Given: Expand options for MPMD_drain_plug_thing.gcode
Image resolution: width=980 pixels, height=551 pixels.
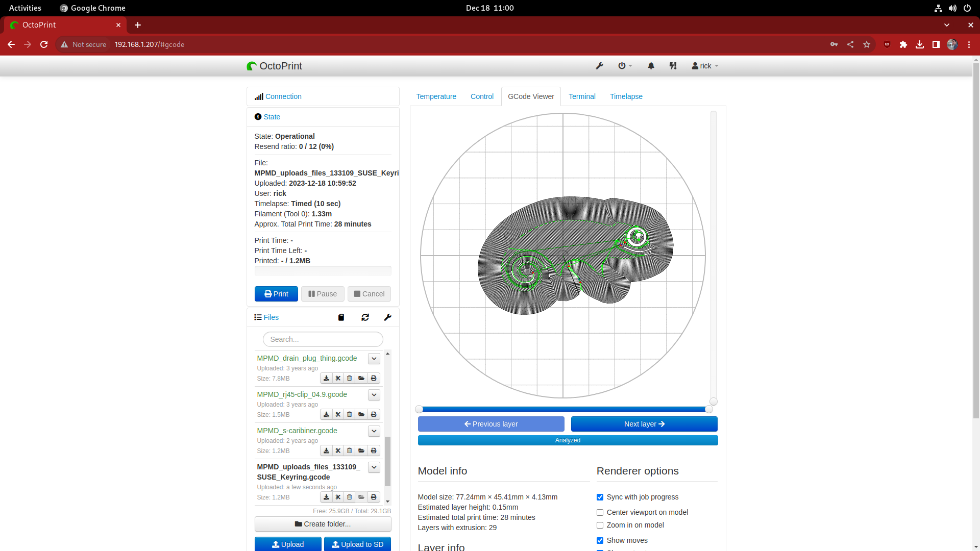Looking at the screenshot, I should click(x=373, y=359).
